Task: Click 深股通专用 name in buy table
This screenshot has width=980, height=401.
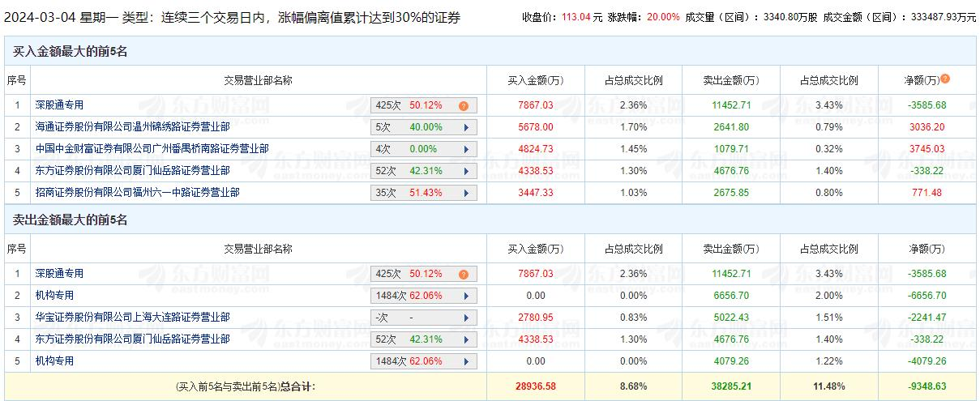Action: coord(59,105)
